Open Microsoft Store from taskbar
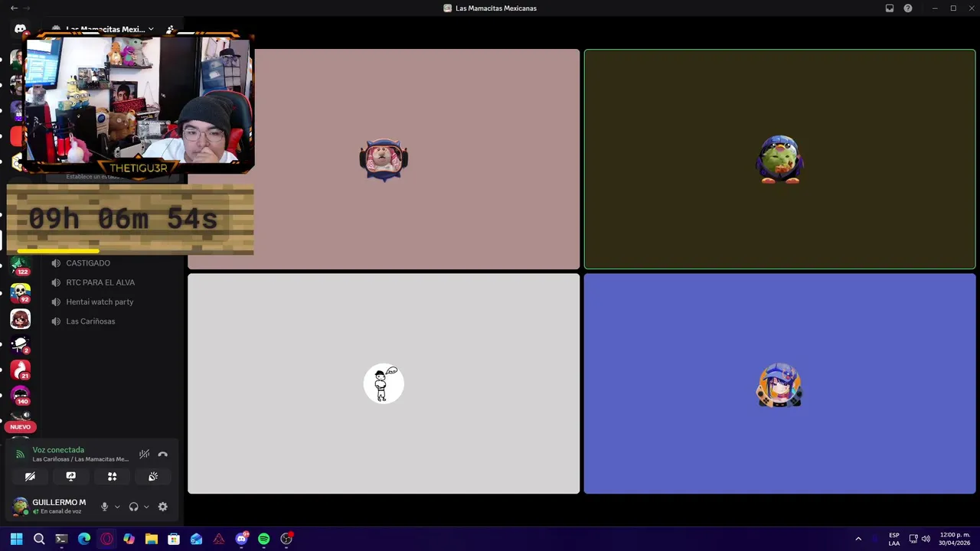Screen dimensions: 980x551 point(174,539)
